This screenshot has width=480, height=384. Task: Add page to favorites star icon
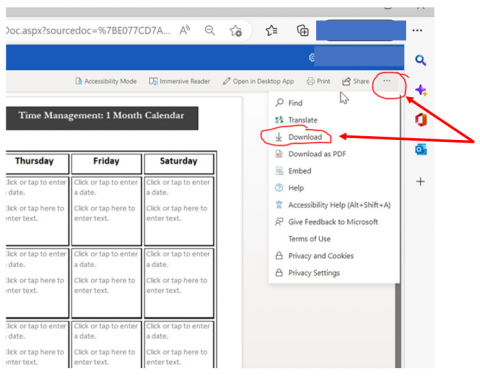(236, 31)
